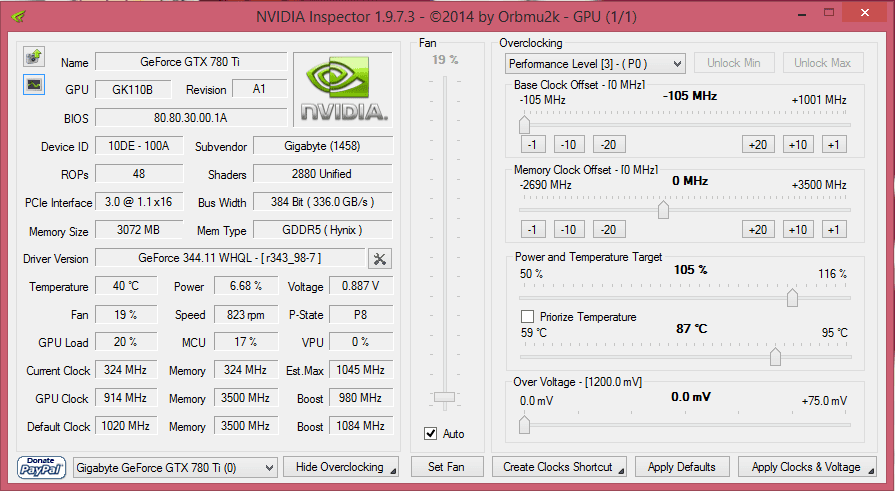
Task: Click the 384 Bit (336.0 GB/s) value
Action: tap(322, 202)
